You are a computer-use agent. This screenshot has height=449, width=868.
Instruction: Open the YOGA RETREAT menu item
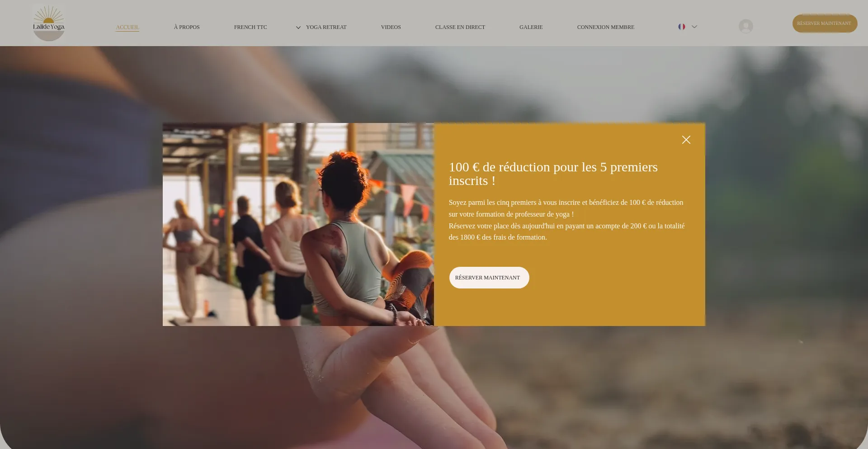pos(326,27)
